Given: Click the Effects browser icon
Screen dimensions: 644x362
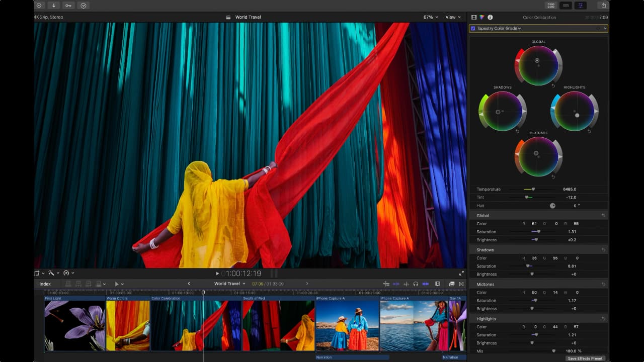Looking at the screenshot, I should (452, 284).
